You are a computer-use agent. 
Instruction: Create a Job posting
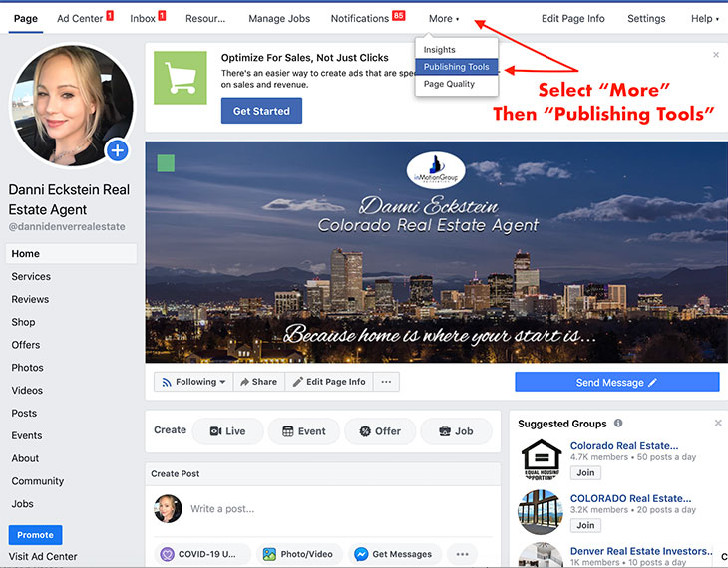(x=456, y=431)
